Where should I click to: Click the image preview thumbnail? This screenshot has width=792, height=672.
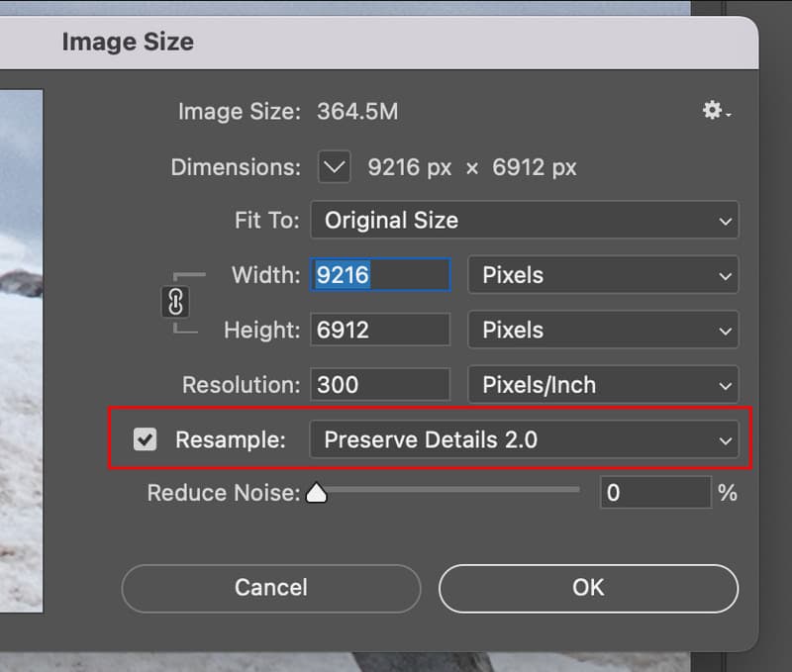(x=20, y=346)
